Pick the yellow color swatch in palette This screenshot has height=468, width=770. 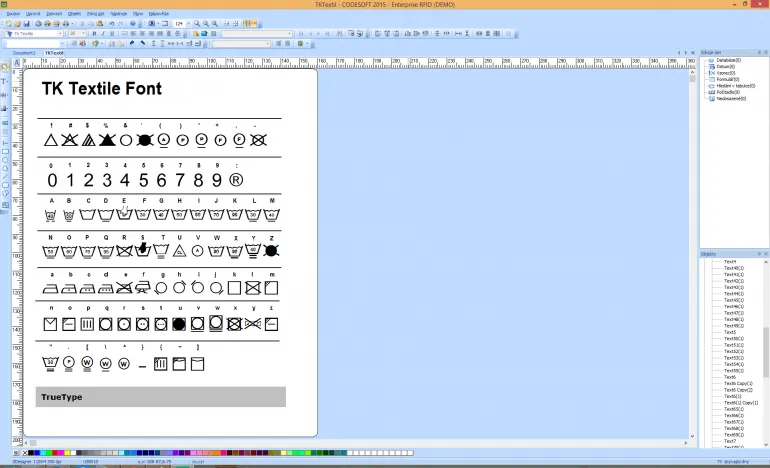(x=67, y=453)
